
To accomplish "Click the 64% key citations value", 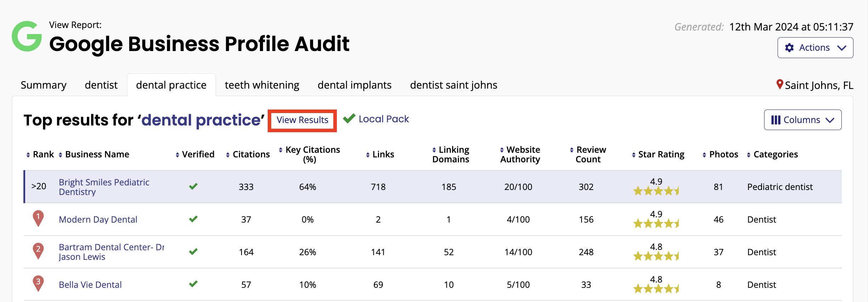I will click(x=307, y=187).
